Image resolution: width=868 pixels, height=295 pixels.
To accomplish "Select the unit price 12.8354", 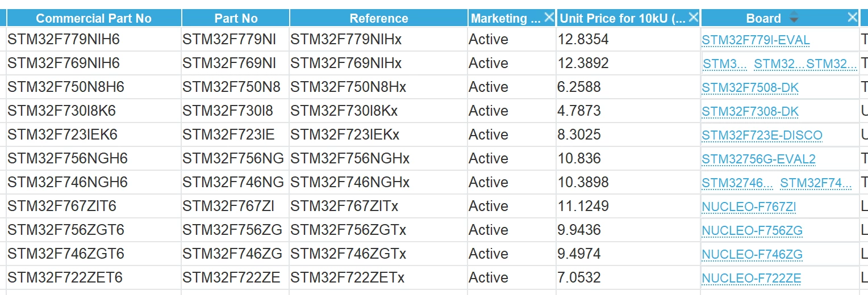I will (x=583, y=40).
